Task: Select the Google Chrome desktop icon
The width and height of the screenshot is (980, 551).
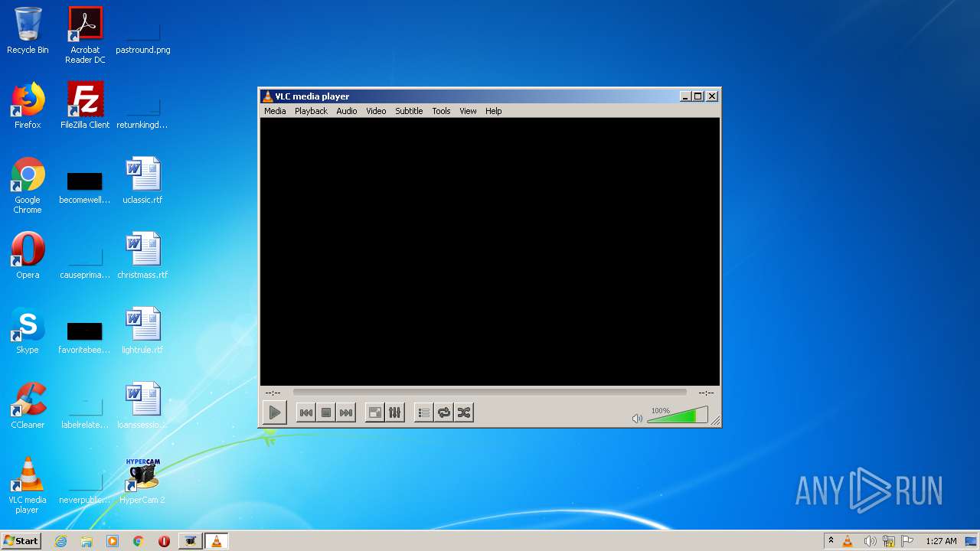Action: pos(28,185)
